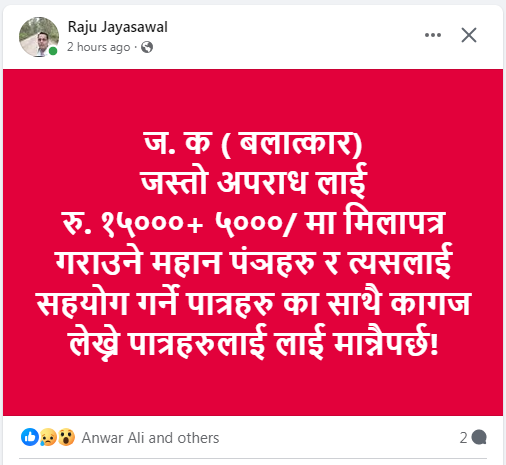
Task: Open the 2 hours ago timestamp
Action: tap(98, 47)
